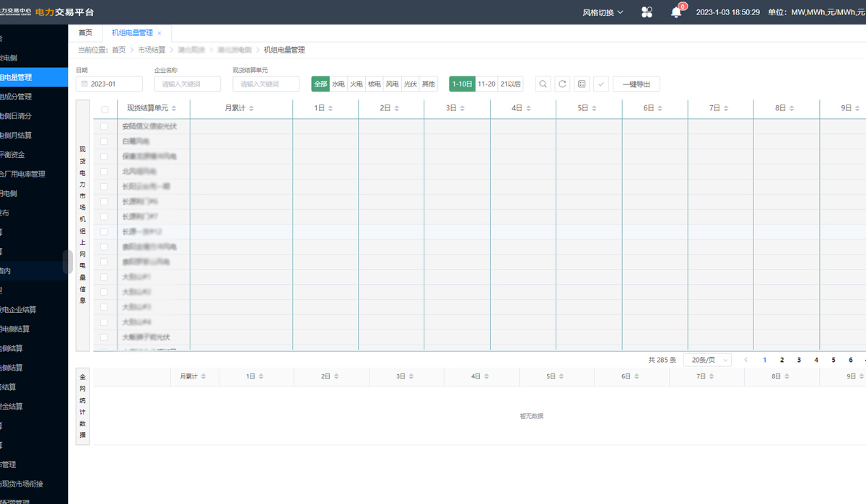The width and height of the screenshot is (866, 504).
Task: Select the 其他 filter
Action: [429, 84]
